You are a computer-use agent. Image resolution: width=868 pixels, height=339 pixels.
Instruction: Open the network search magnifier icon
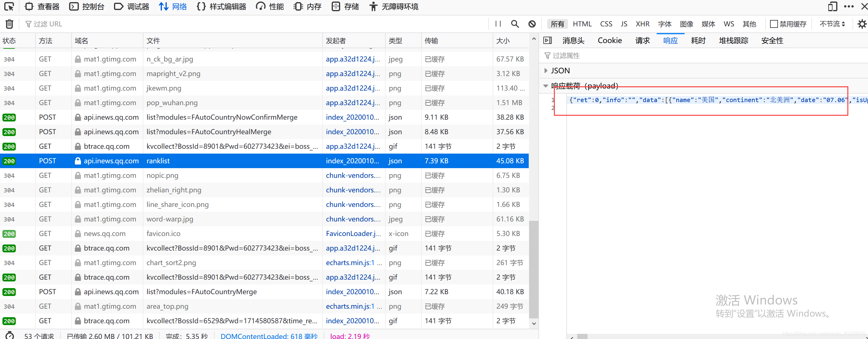[514, 24]
